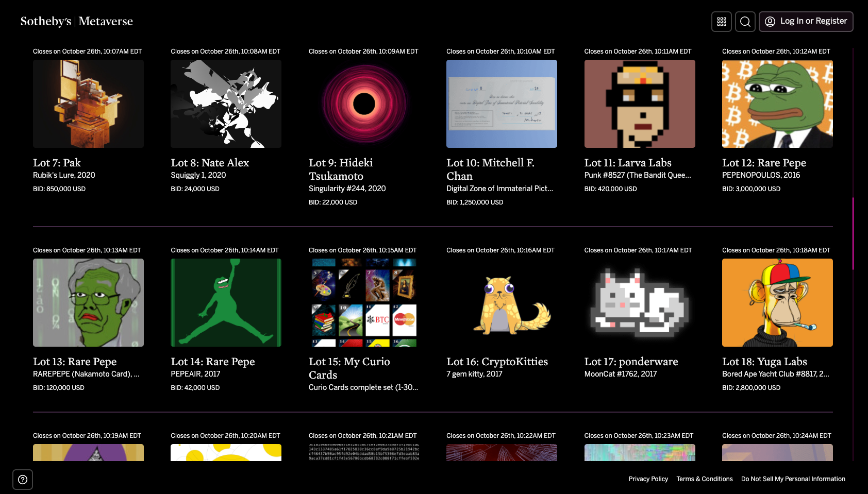868x494 pixels.
Task: Click the Log In or Register button
Action: [x=806, y=22]
